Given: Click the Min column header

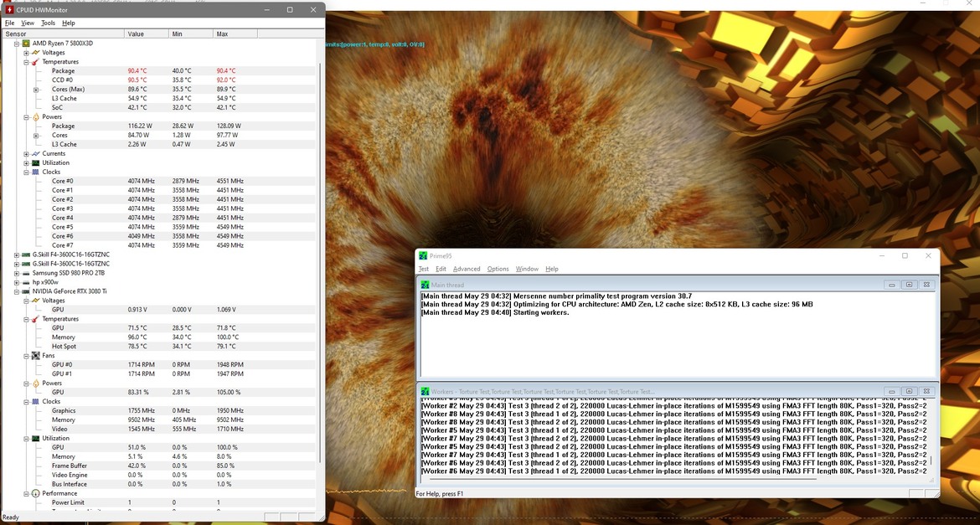Looking at the screenshot, I should pyautogui.click(x=191, y=33).
